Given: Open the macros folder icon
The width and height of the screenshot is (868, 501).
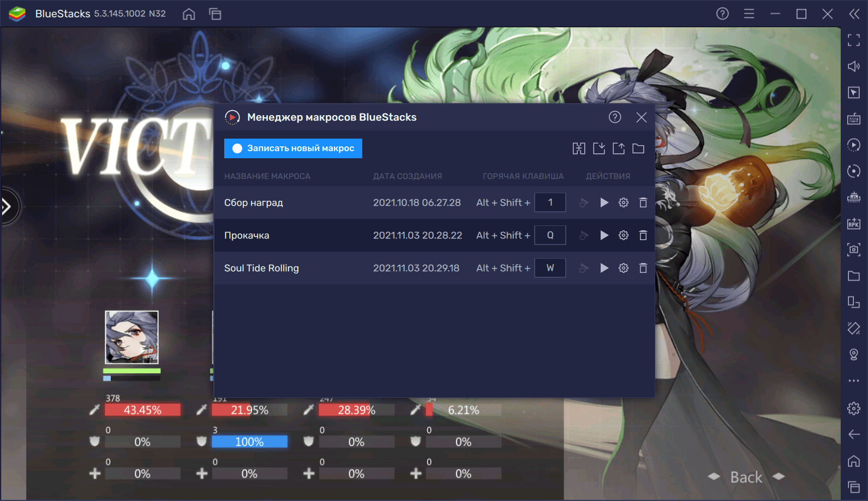Looking at the screenshot, I should (x=638, y=148).
